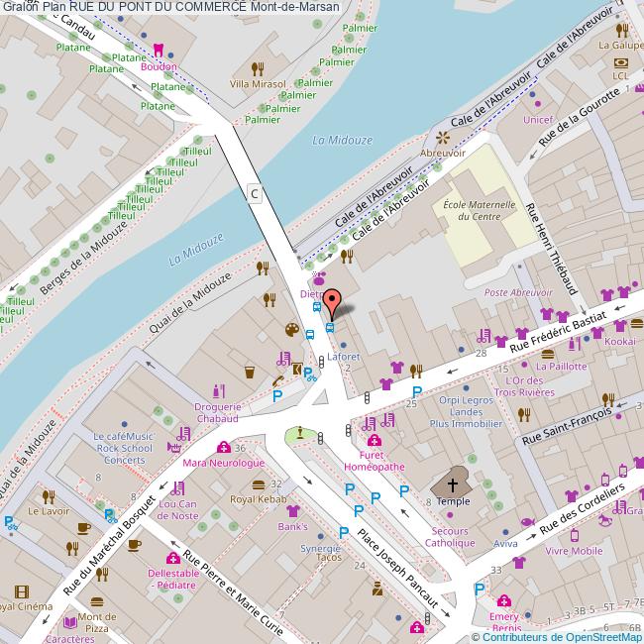The height and width of the screenshot is (644, 644).
Task: Click the bus stop icon below the marker
Action: (x=330, y=328)
